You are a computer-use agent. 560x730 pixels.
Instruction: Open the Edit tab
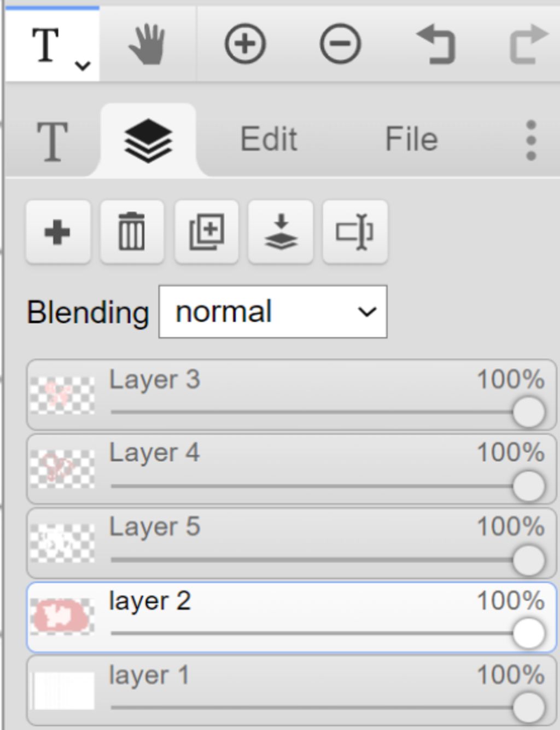pos(269,139)
